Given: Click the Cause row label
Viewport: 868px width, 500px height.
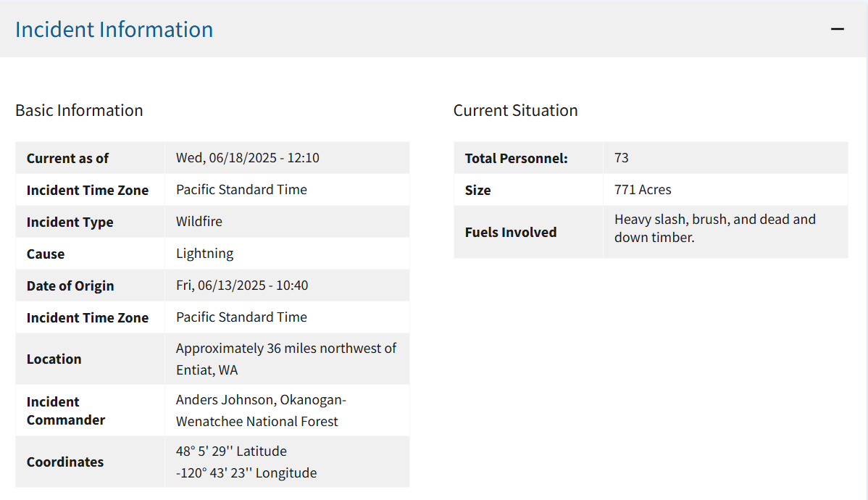Looking at the screenshot, I should [46, 254].
